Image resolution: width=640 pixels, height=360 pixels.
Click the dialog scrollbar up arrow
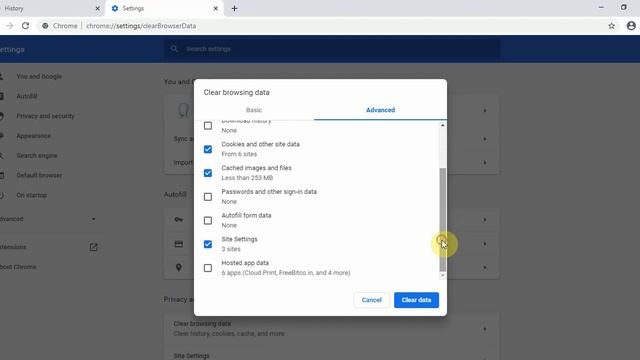(442, 126)
